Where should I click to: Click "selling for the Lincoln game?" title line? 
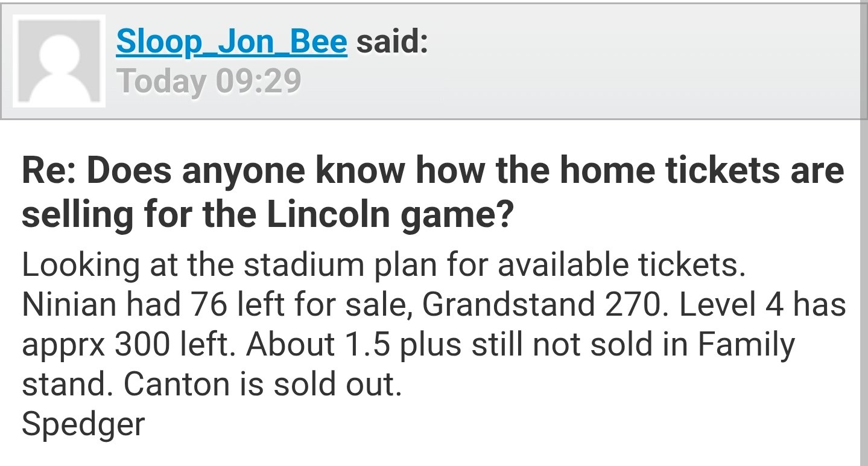coord(267,215)
